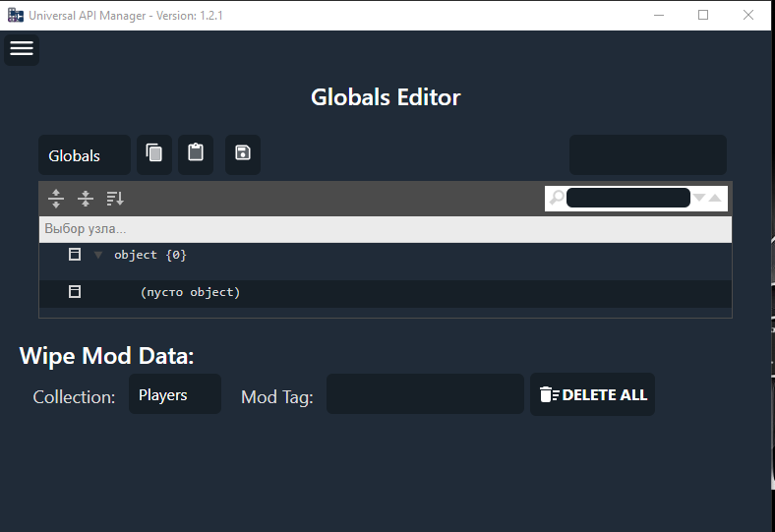Minimize the Universal API Manager window

659,16
